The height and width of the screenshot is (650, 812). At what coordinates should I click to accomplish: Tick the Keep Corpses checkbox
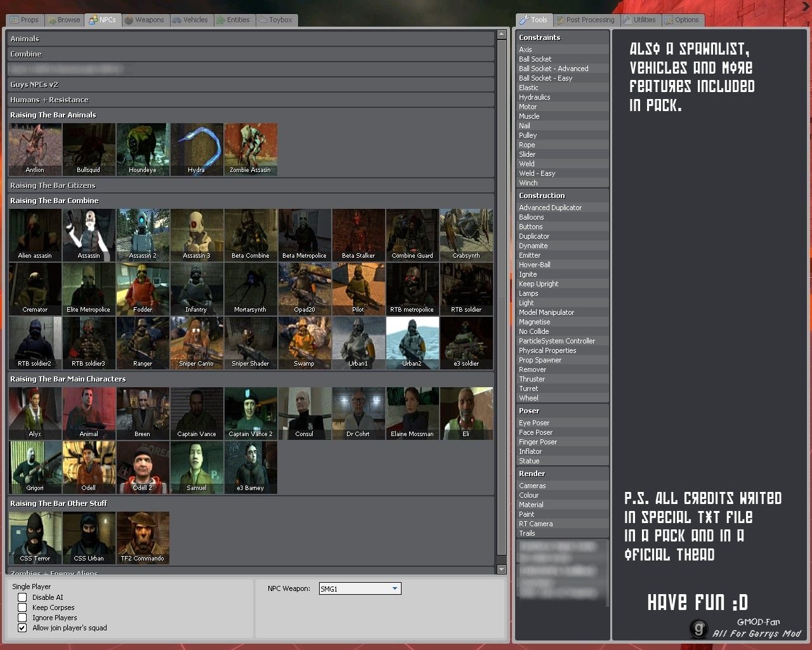point(22,607)
